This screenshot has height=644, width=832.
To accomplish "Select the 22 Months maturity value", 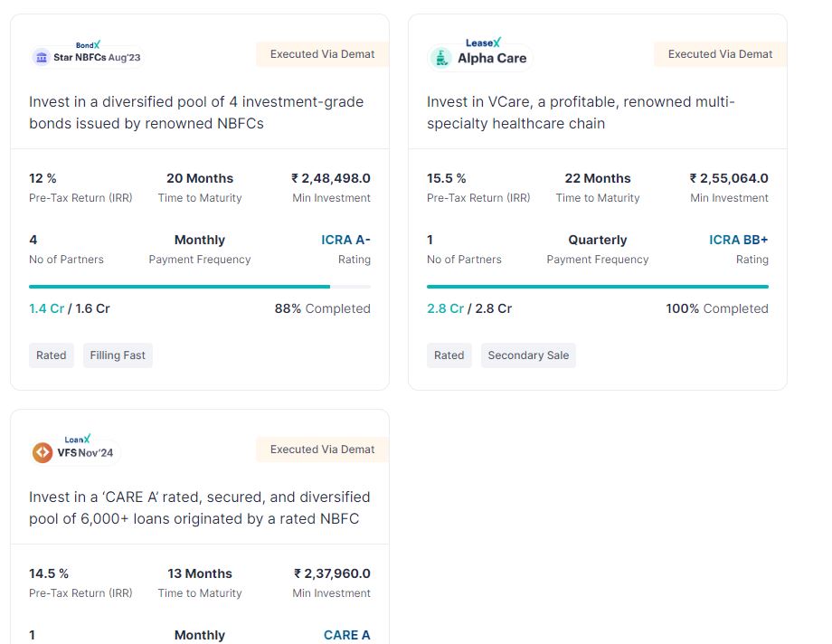I will [598, 178].
